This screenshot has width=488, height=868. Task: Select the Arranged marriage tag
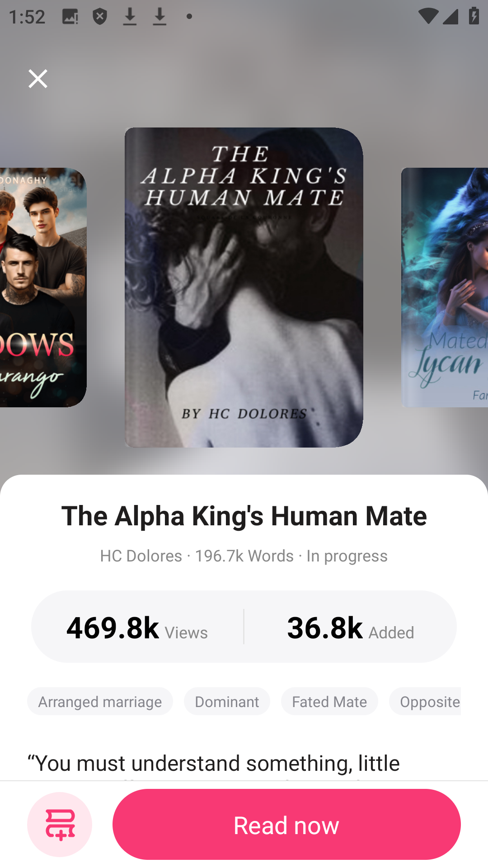coord(100,701)
